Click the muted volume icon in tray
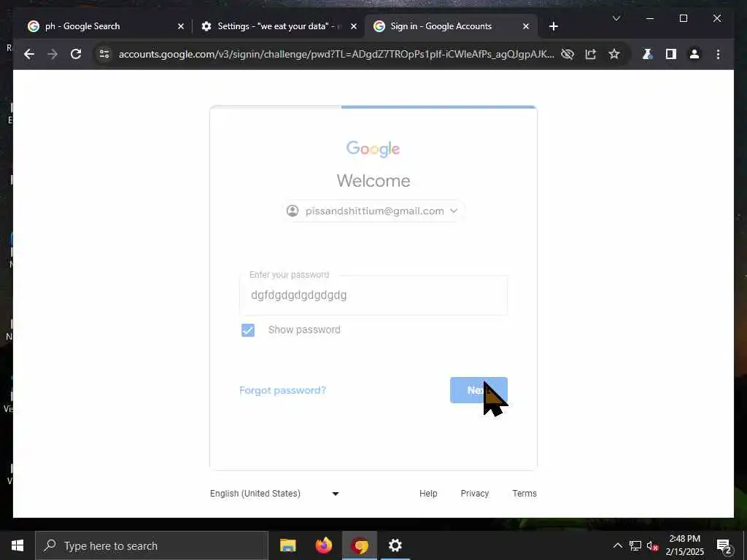 pos(652,546)
